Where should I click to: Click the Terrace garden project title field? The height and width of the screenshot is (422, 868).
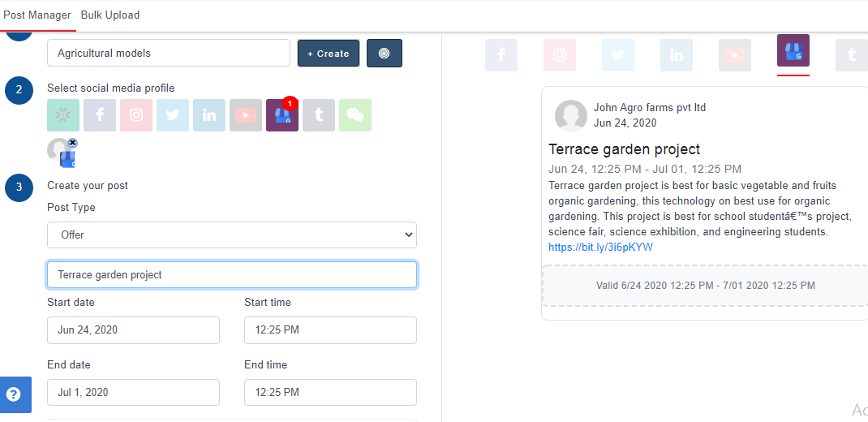(x=232, y=275)
